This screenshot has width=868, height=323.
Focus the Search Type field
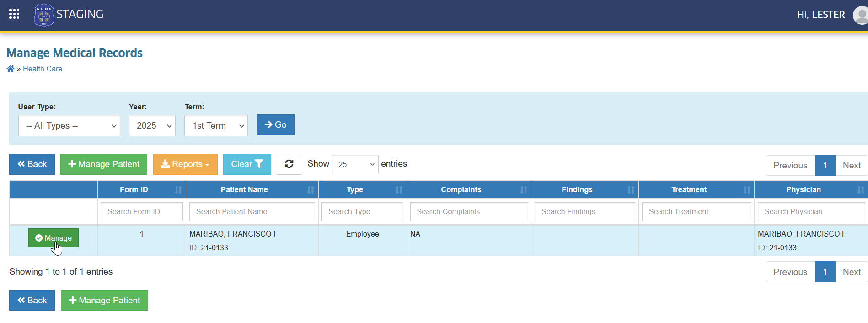click(x=362, y=211)
